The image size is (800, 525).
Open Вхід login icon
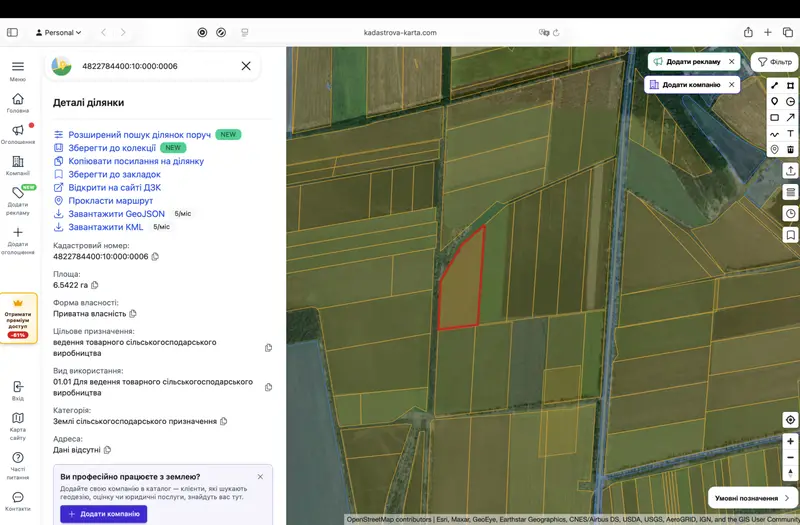(18, 386)
